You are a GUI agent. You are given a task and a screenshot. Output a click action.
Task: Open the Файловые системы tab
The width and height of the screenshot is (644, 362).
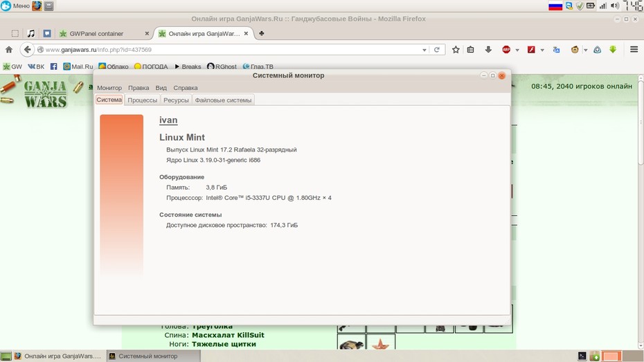coord(223,100)
